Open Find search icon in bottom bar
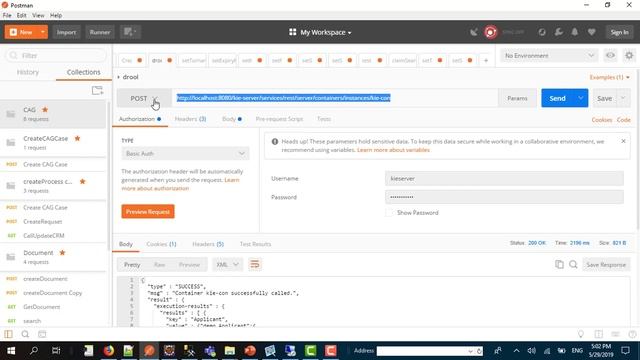The height and width of the screenshot is (360, 640). (x=25, y=334)
